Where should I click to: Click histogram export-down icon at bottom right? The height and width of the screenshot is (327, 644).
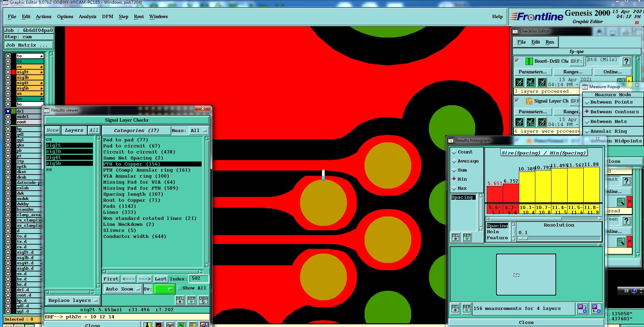click(x=582, y=308)
